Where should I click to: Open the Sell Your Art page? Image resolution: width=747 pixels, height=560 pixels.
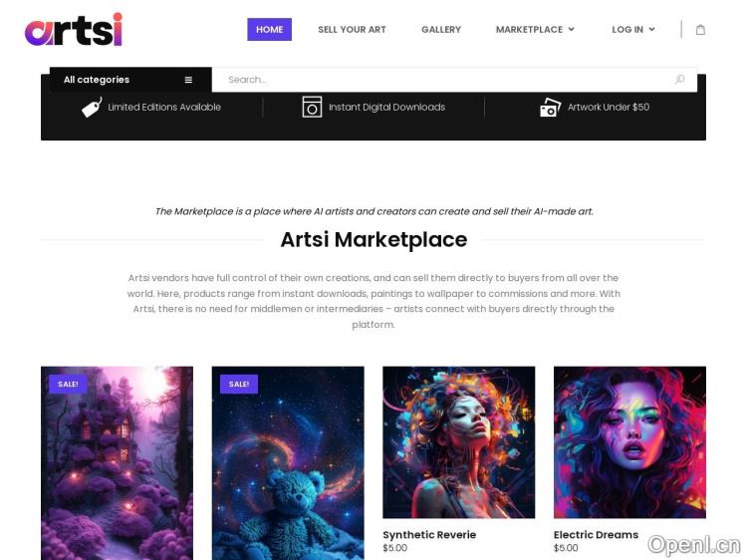point(352,30)
